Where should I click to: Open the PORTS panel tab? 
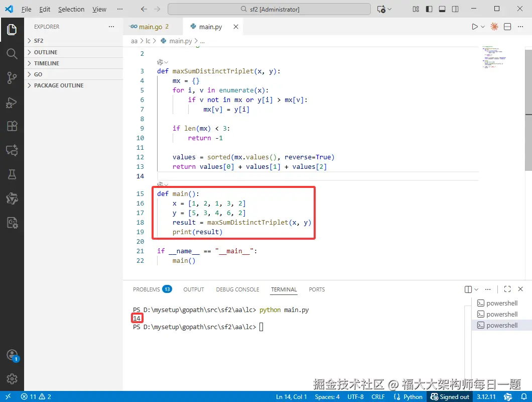pyautogui.click(x=317, y=289)
